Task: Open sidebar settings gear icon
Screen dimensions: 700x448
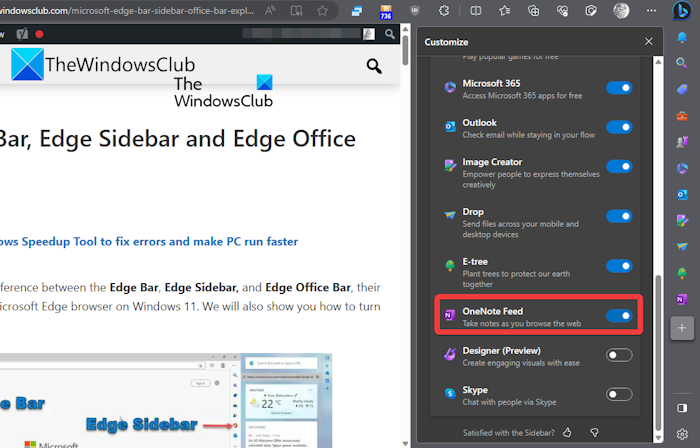Action: coord(682,434)
